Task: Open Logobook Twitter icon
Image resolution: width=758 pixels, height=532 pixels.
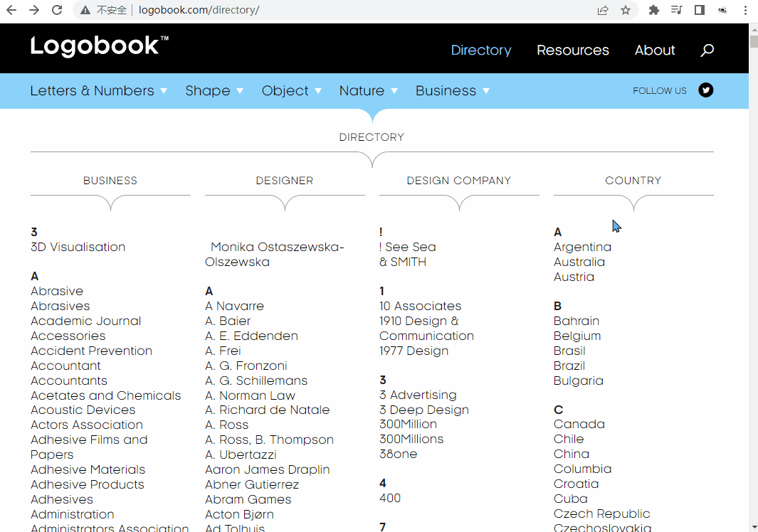Action: (706, 90)
